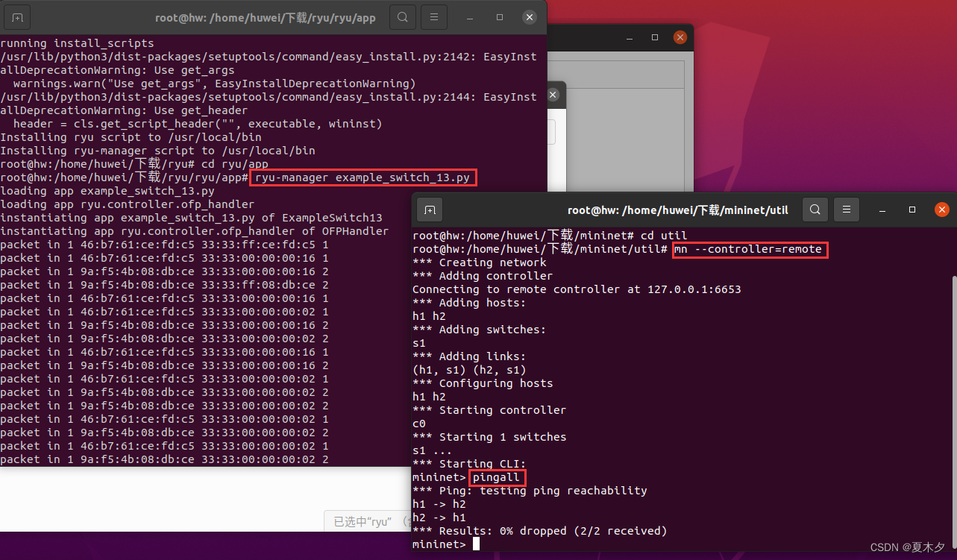
Task: Click the '*** Starting 1 switches' line
Action: pyautogui.click(x=489, y=437)
